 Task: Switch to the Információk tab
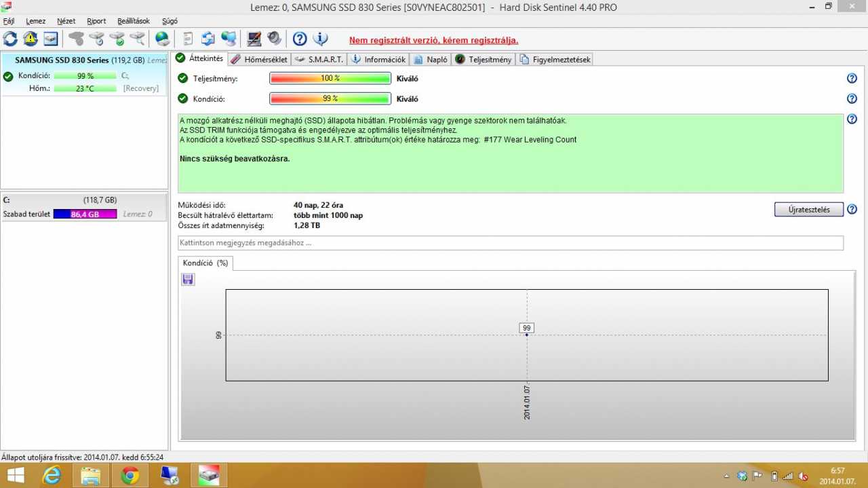pyautogui.click(x=378, y=60)
